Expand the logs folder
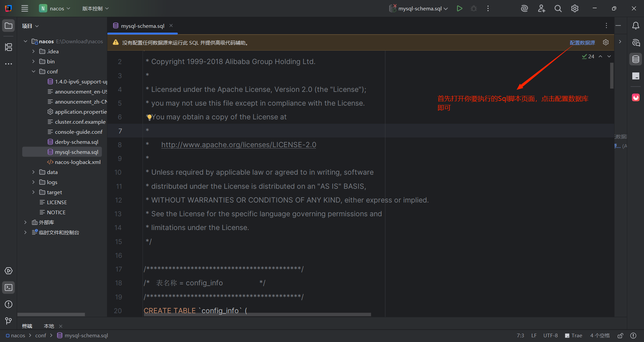This screenshot has width=644, height=342. tap(33, 182)
